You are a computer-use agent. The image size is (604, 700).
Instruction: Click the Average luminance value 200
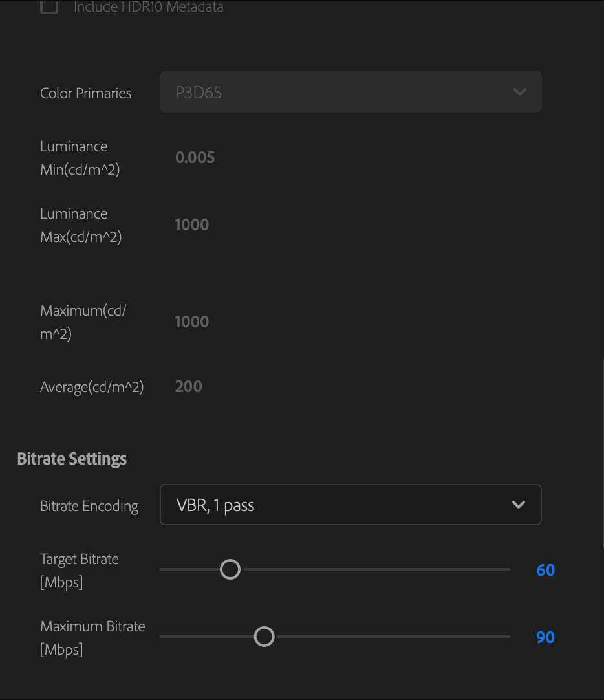click(188, 386)
